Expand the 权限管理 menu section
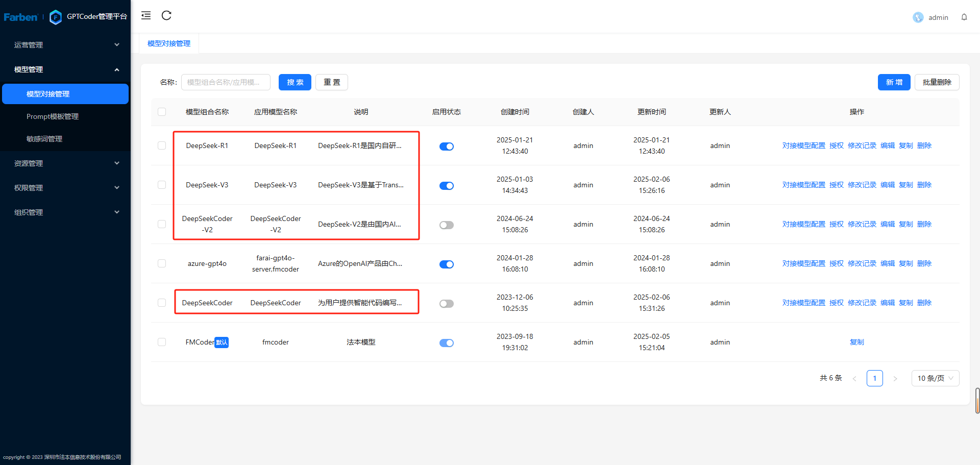This screenshot has height=465, width=980. click(x=65, y=187)
